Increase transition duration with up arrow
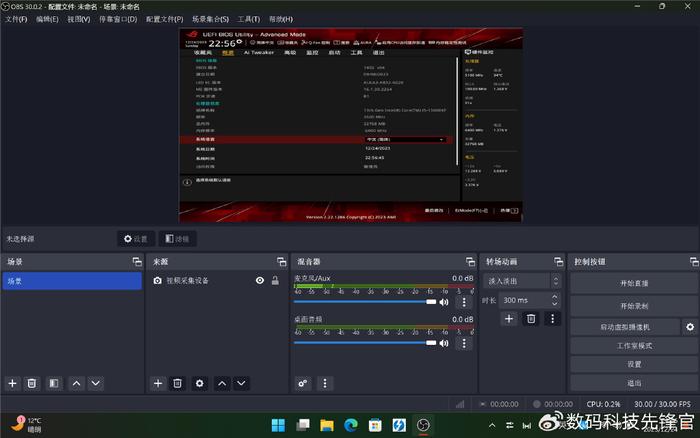Image resolution: width=700 pixels, height=438 pixels. pyautogui.click(x=555, y=296)
